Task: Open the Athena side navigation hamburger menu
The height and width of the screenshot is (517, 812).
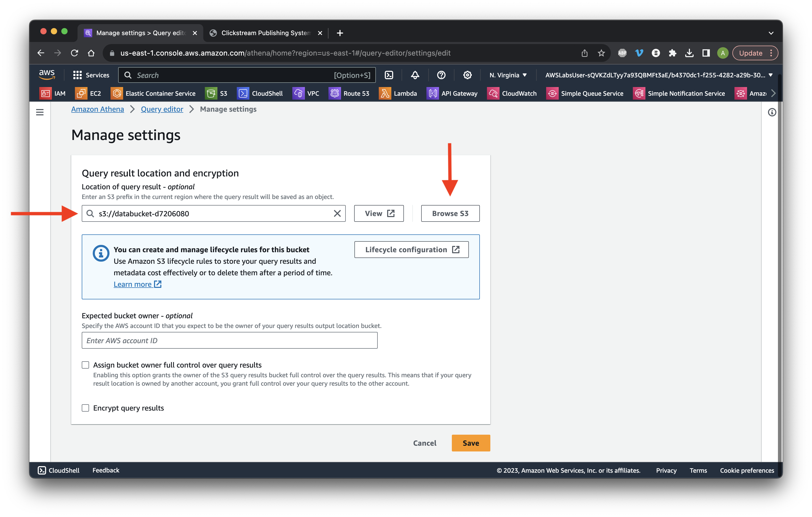Action: pos(40,112)
